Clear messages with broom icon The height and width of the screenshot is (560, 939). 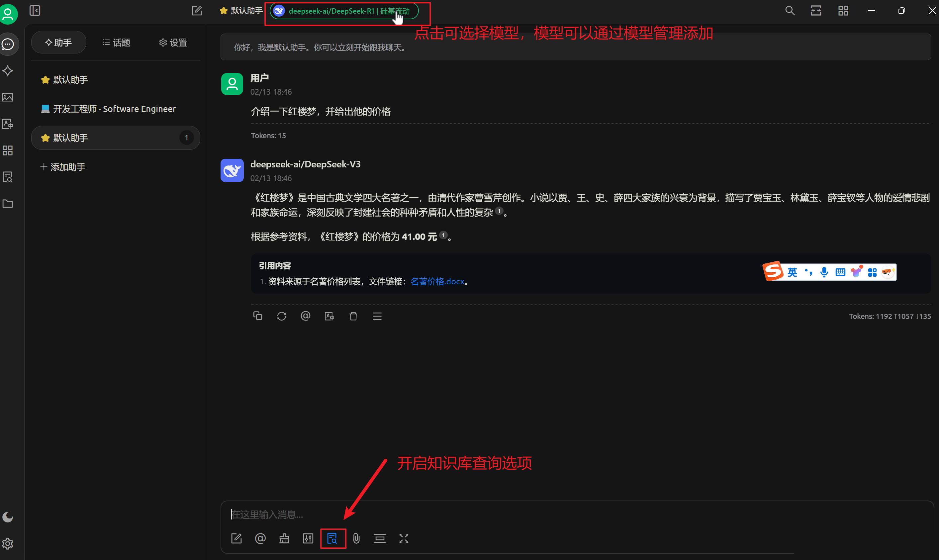click(x=284, y=538)
